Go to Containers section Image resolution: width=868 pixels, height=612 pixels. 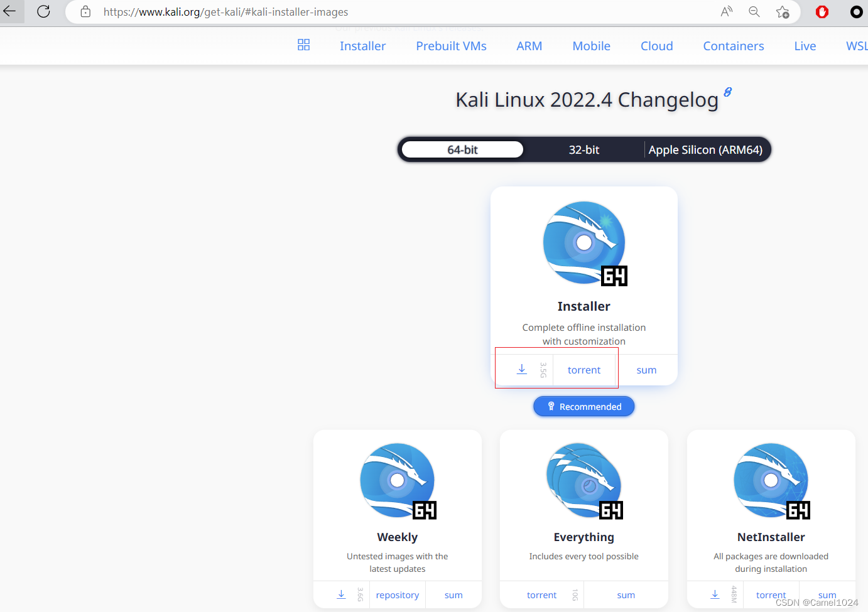(733, 46)
